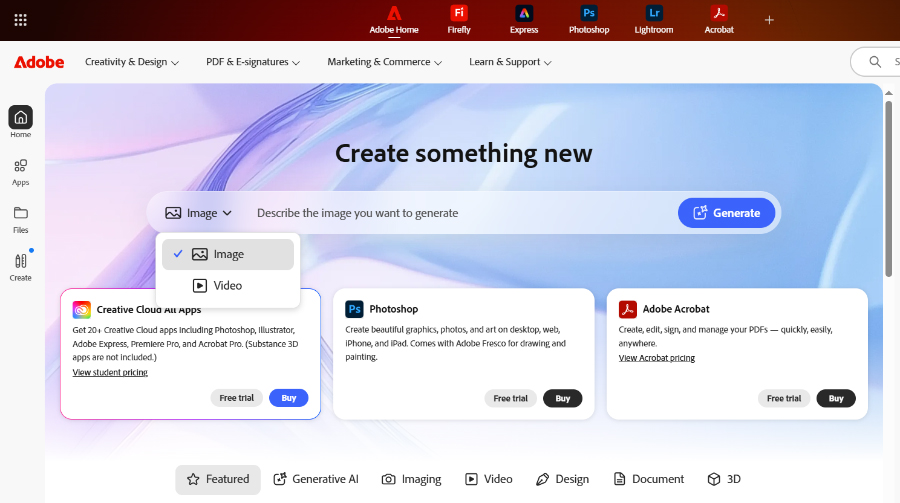Select the Document tab

(x=649, y=479)
